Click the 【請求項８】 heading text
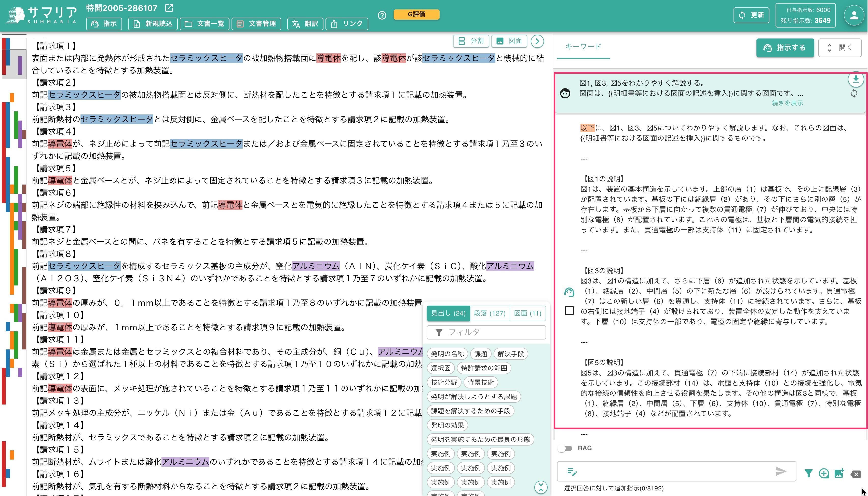The height and width of the screenshot is (496, 868). [x=56, y=254]
